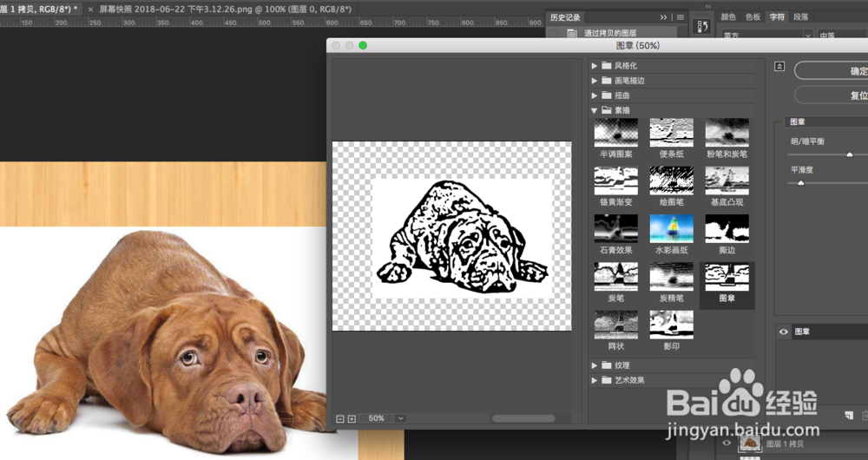Viewport: 868px width, 460px height.
Task: Expand the 纹理 filter folder
Action: click(594, 365)
